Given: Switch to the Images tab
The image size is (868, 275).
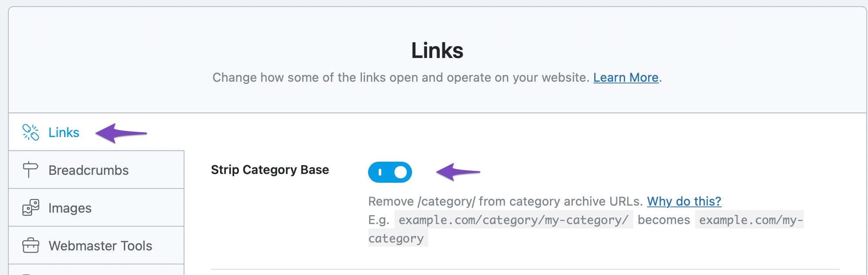Looking at the screenshot, I should pos(96,208).
